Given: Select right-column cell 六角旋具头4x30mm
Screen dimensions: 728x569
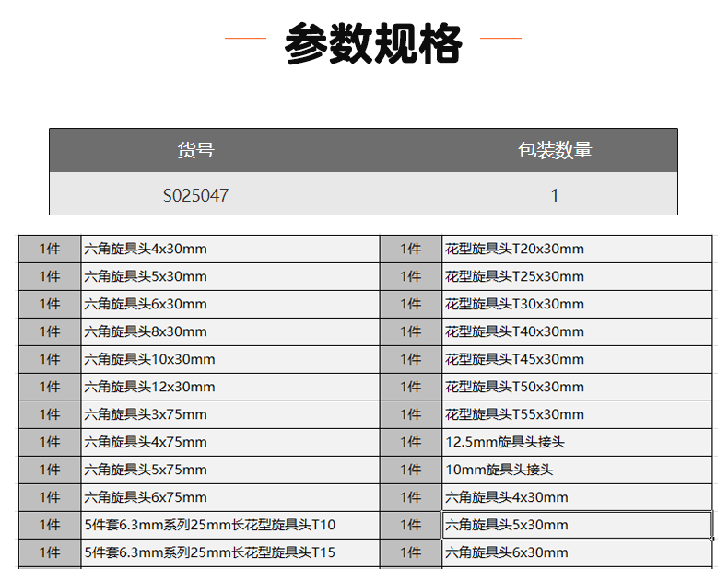Looking at the screenshot, I should (577, 497).
